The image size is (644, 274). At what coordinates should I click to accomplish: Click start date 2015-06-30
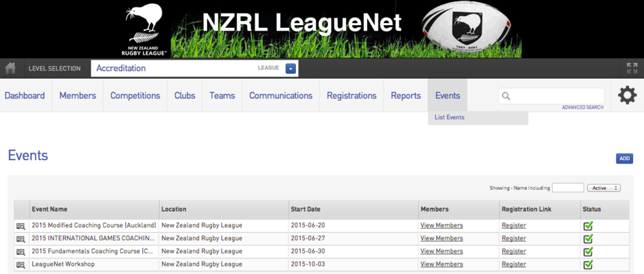(307, 251)
